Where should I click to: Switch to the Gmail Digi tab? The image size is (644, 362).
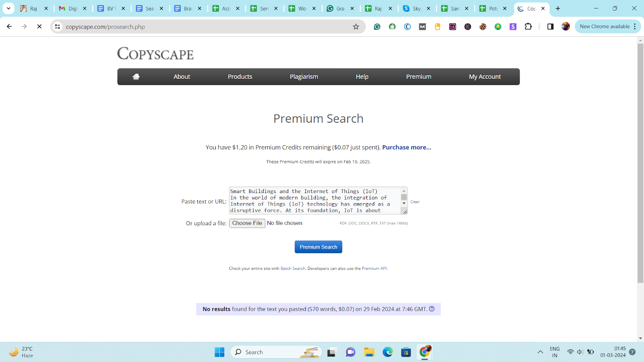(72, 8)
